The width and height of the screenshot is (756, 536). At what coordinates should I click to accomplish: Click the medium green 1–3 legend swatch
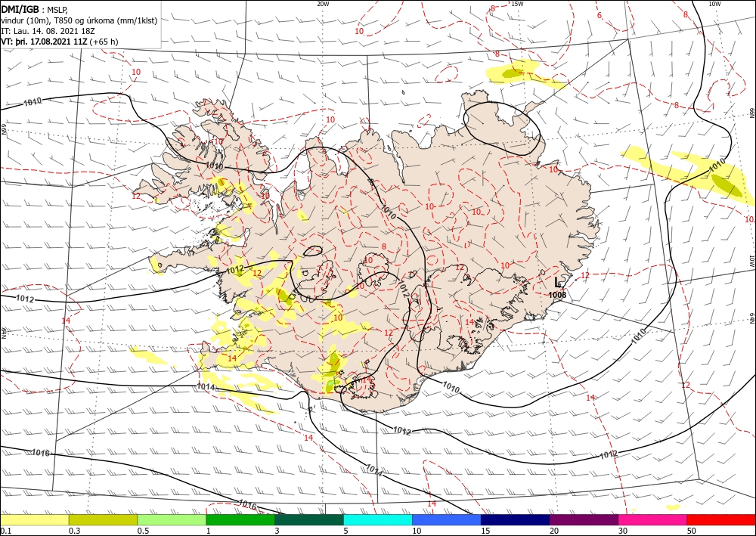(x=240, y=519)
